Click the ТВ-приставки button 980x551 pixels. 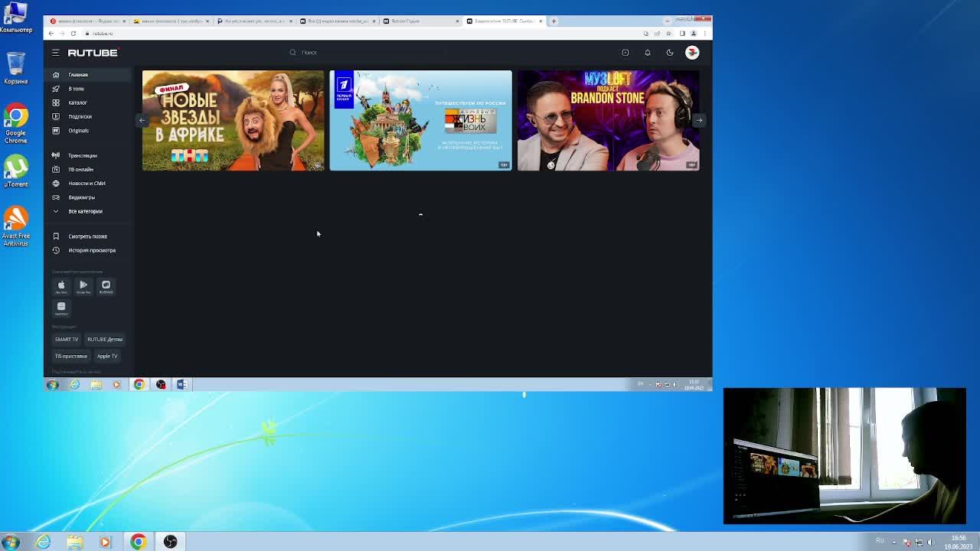(70, 356)
